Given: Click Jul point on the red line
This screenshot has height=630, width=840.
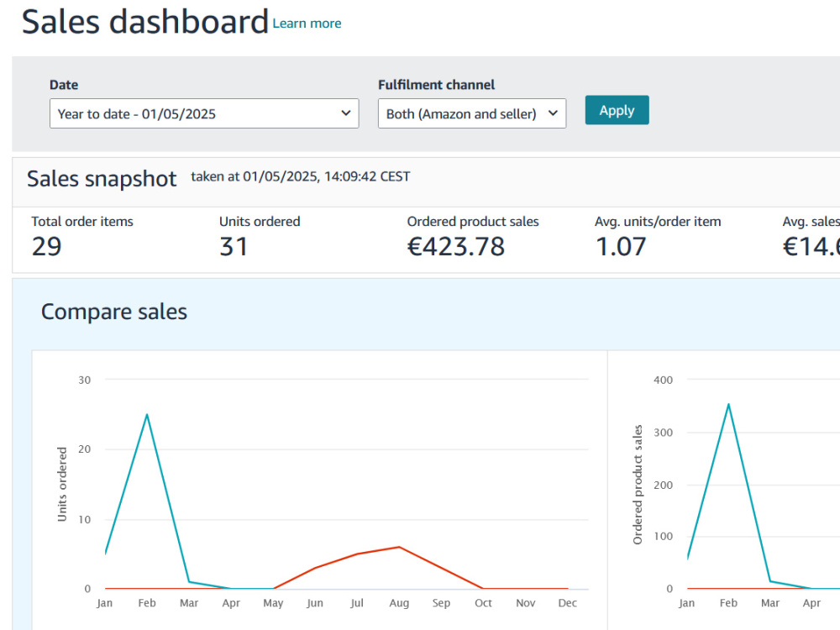Looking at the screenshot, I should point(357,554).
